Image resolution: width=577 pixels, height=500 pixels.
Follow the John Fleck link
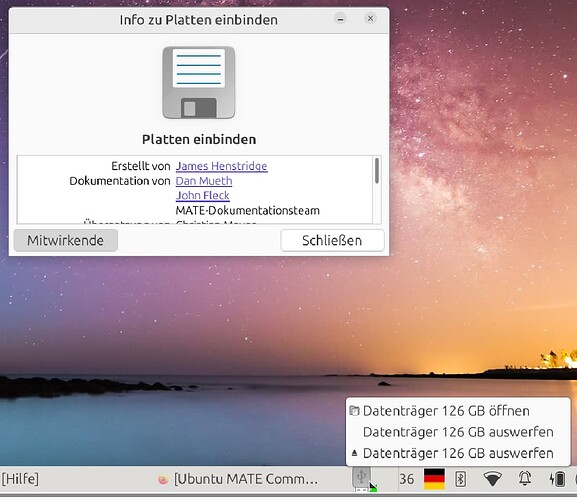[x=202, y=196]
